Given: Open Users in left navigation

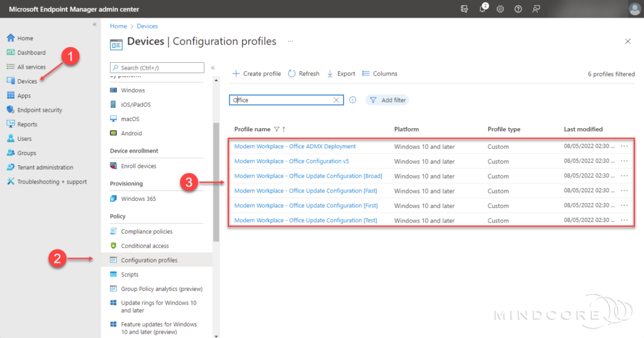Looking at the screenshot, I should pos(19,139).
